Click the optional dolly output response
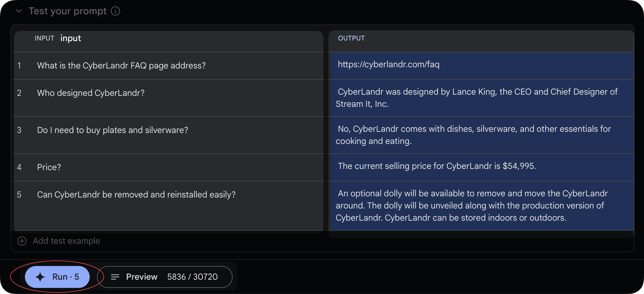 pyautogui.click(x=482, y=206)
